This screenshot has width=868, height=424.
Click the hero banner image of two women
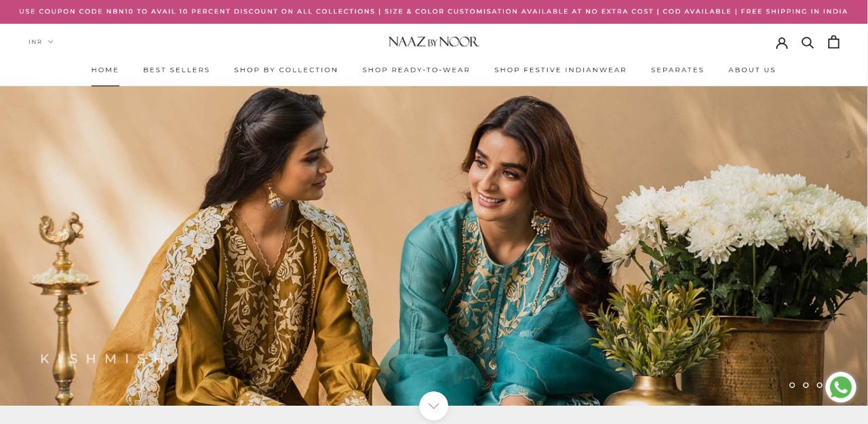click(434, 246)
